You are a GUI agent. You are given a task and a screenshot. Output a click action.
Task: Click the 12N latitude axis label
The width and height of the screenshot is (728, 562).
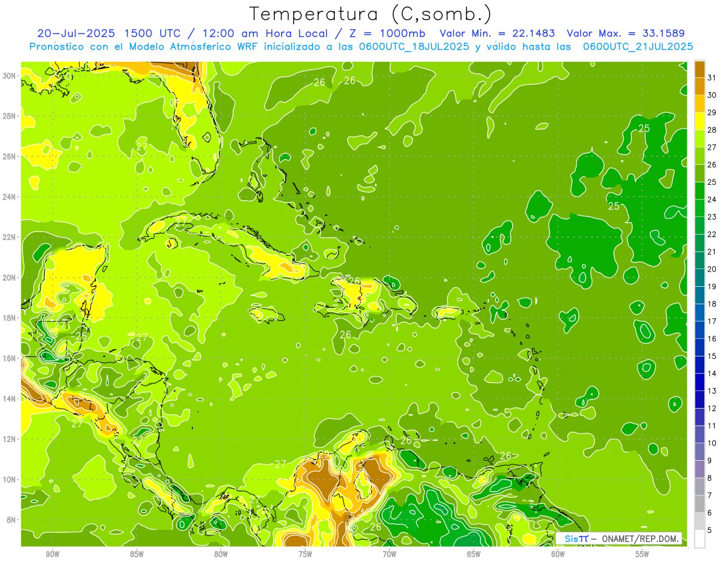tap(10, 439)
